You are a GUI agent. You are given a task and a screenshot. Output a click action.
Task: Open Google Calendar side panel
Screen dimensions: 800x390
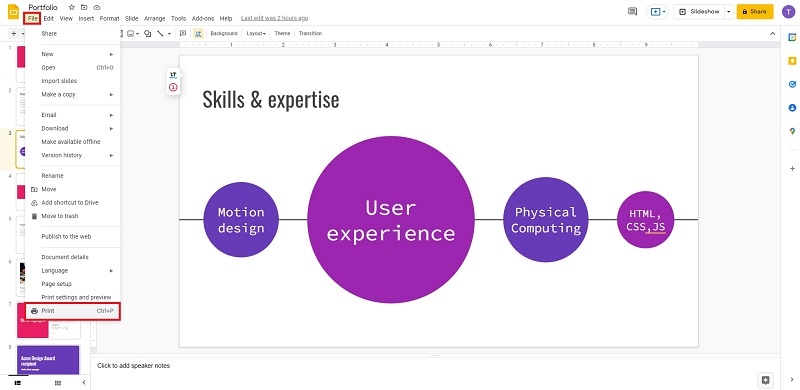[792, 37]
